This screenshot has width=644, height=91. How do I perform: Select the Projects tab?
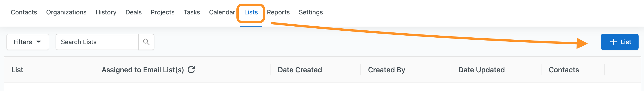coord(163,12)
